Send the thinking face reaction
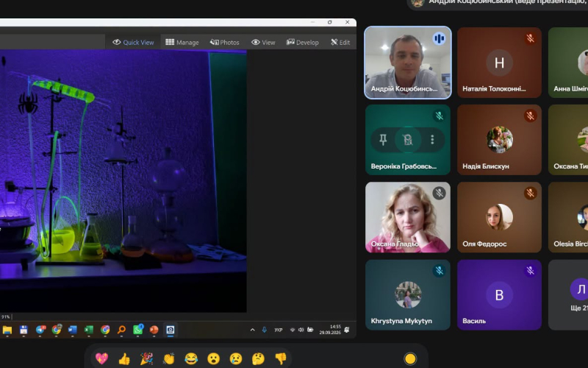588x368 pixels. click(x=259, y=358)
